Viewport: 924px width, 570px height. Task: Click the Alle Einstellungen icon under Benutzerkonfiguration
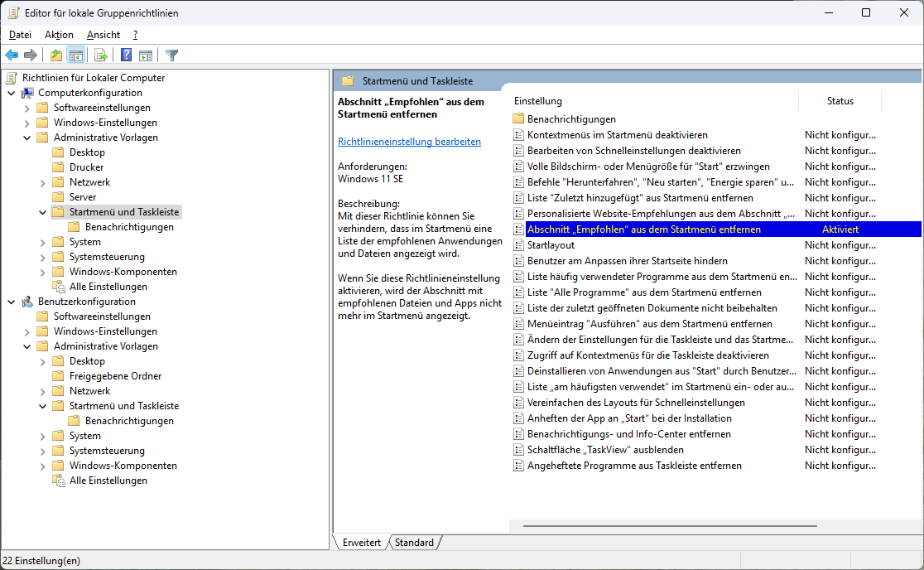(x=58, y=481)
